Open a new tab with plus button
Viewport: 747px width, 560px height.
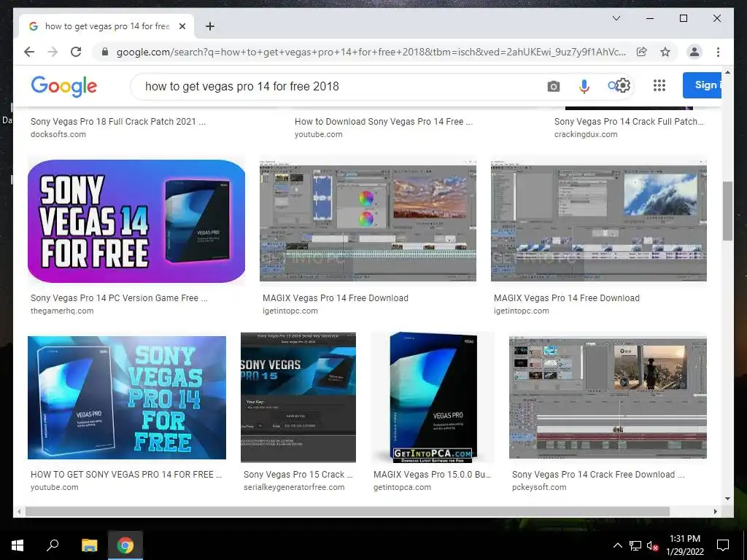[x=210, y=26]
